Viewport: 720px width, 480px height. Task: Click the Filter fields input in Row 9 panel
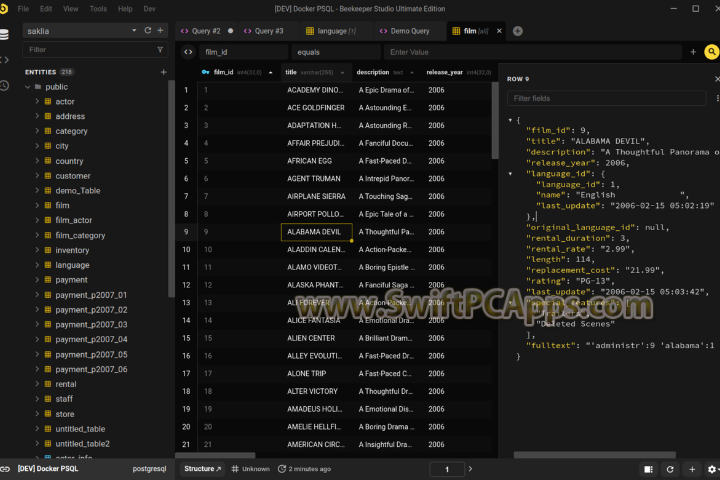point(606,98)
